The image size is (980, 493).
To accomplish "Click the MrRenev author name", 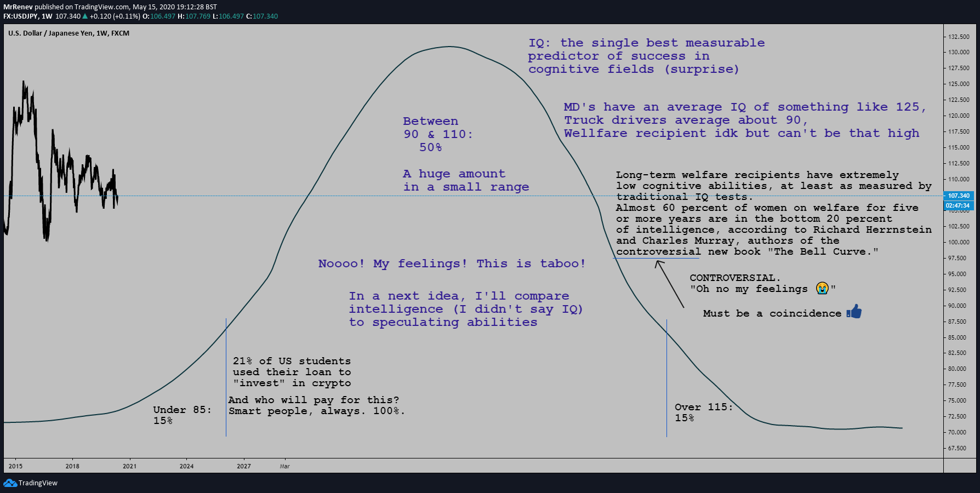I will coord(18,7).
